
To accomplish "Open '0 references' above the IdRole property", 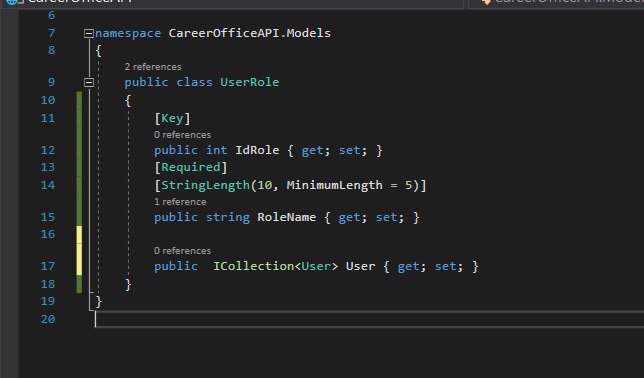I will coord(182,135).
